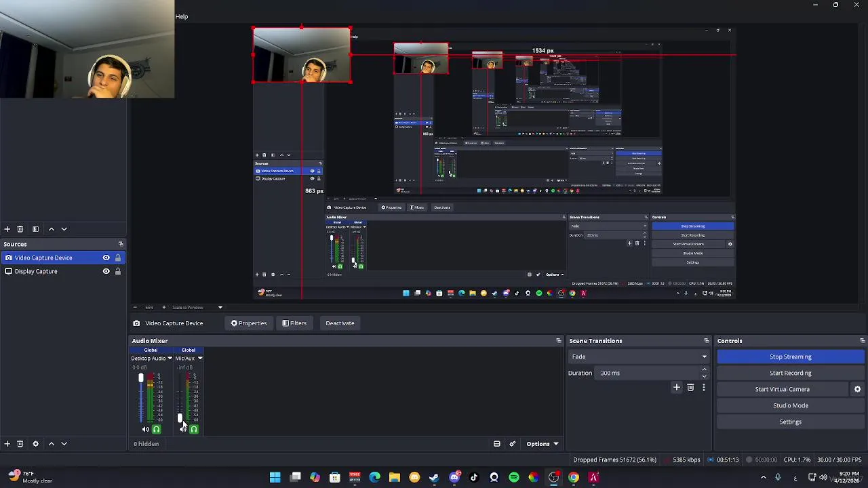The image size is (868, 488).
Task: Click Desktop Audio volume slider handle
Action: pos(141,378)
